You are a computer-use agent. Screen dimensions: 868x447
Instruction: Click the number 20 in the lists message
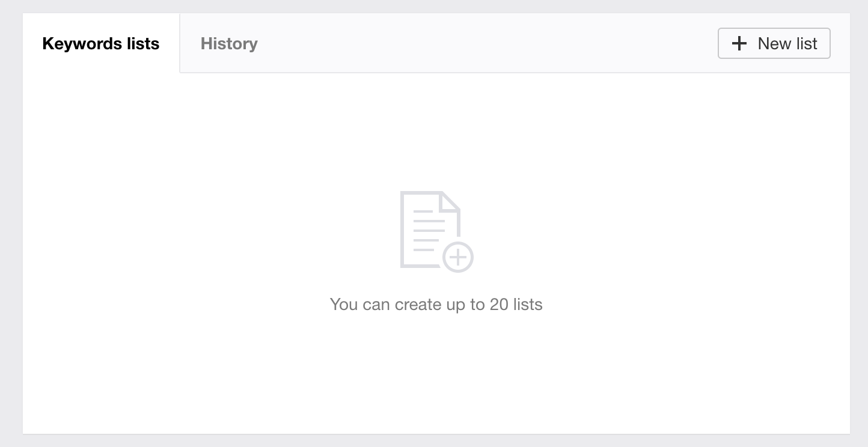tap(499, 305)
